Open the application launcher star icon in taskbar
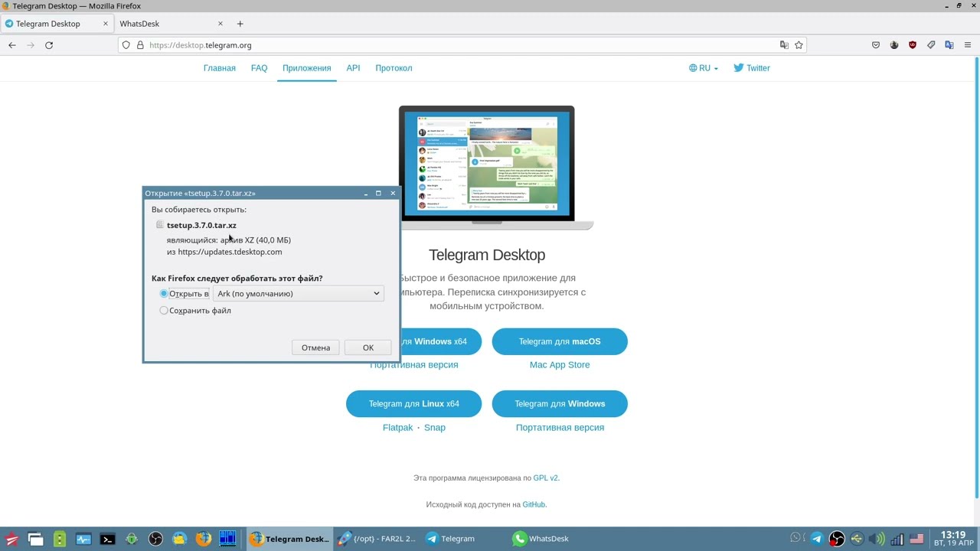980x551 pixels. [x=11, y=539]
